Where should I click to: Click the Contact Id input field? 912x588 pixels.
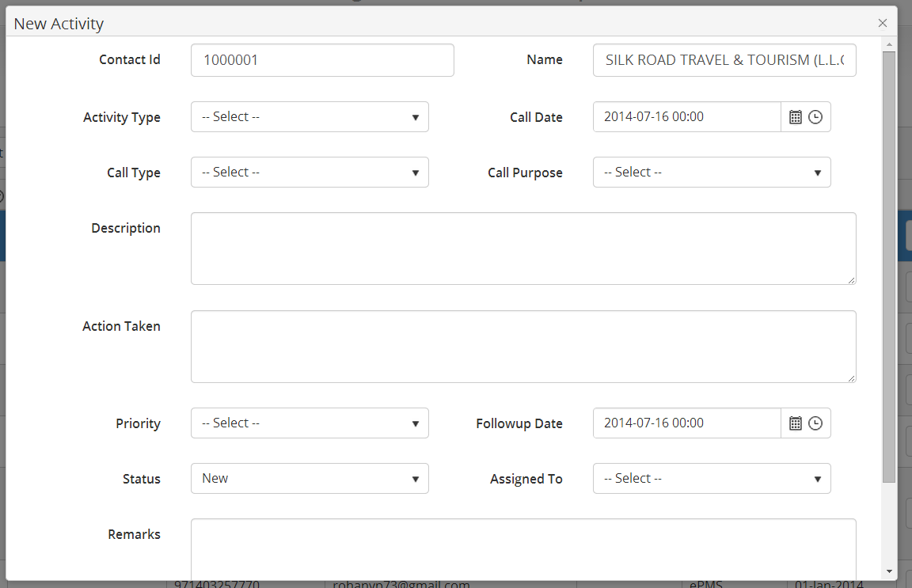(322, 60)
